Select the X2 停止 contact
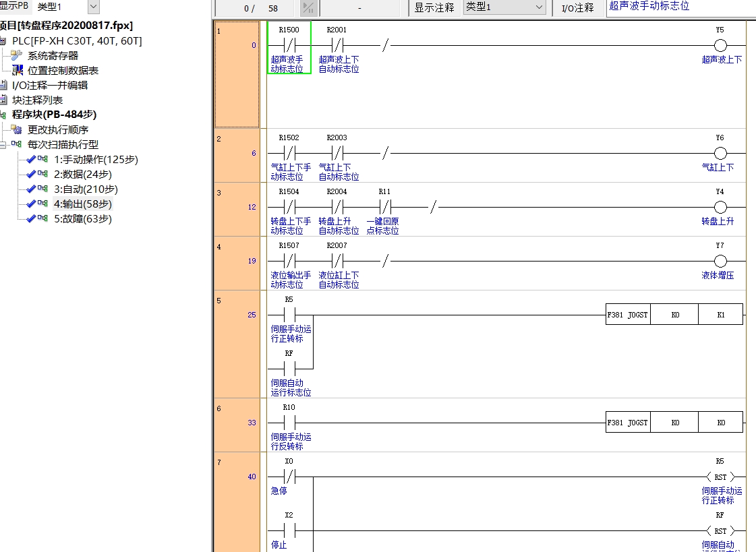 (289, 531)
